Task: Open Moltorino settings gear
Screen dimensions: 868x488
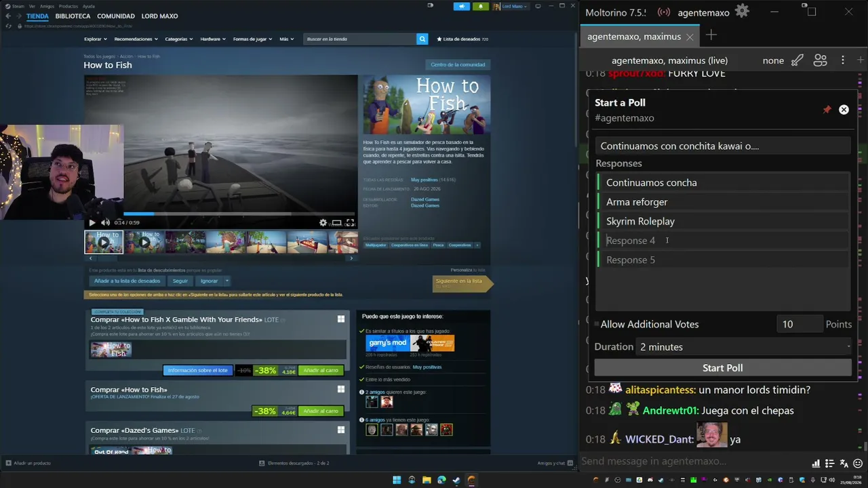Action: (x=742, y=12)
